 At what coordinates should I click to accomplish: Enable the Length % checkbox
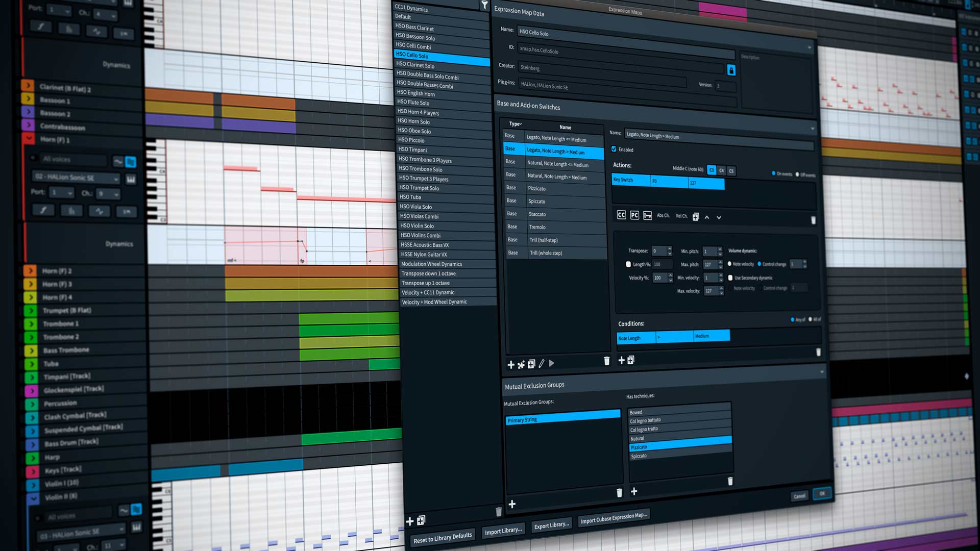[629, 264]
